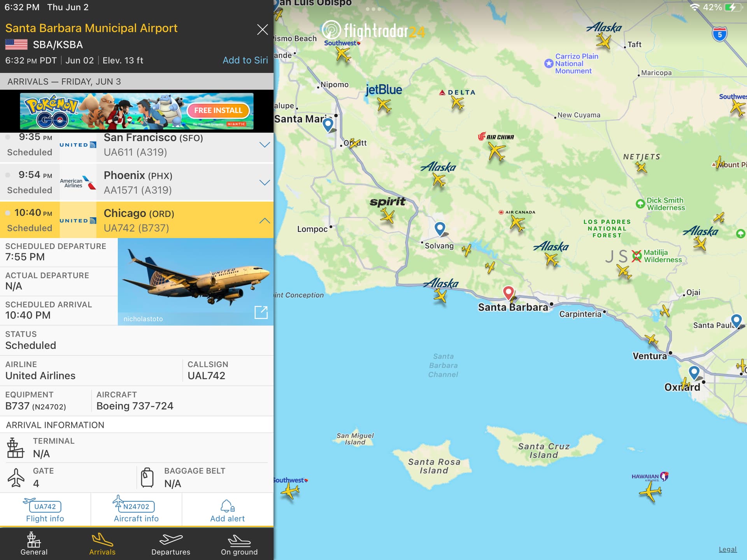Collapse the Chicago UA742 flight details
This screenshot has height=560, width=747.
click(265, 220)
